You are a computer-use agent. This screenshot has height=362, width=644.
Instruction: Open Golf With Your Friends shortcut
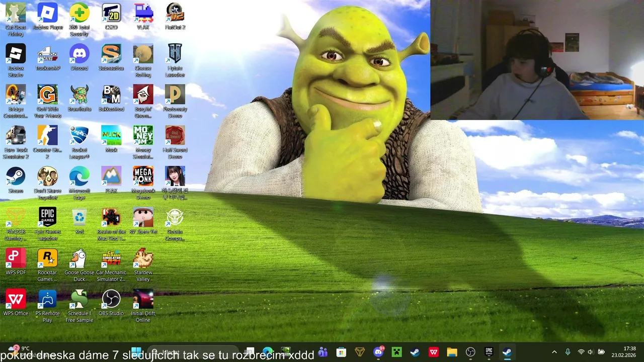click(x=47, y=101)
